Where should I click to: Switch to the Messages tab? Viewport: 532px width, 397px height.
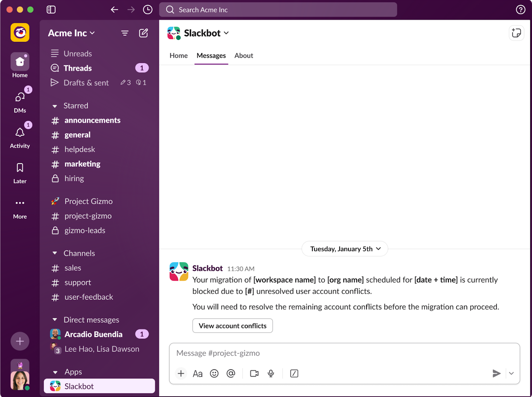(x=211, y=56)
